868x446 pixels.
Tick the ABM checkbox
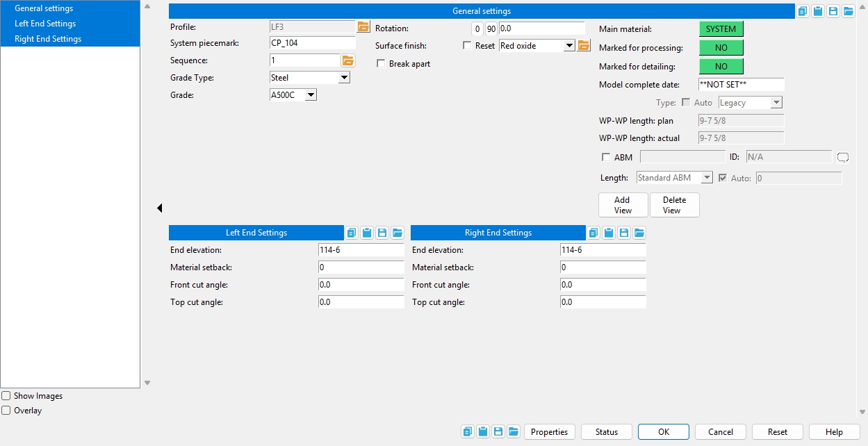[x=606, y=158]
